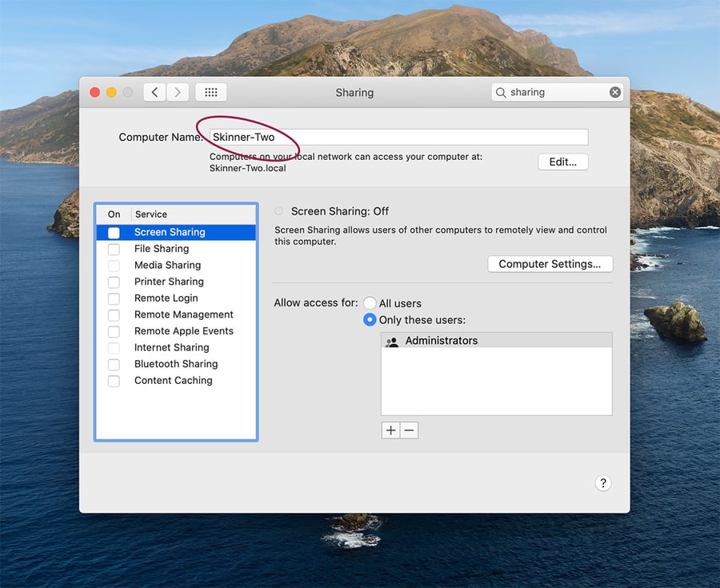
Task: Clear the search field using the x icon
Action: [614, 91]
